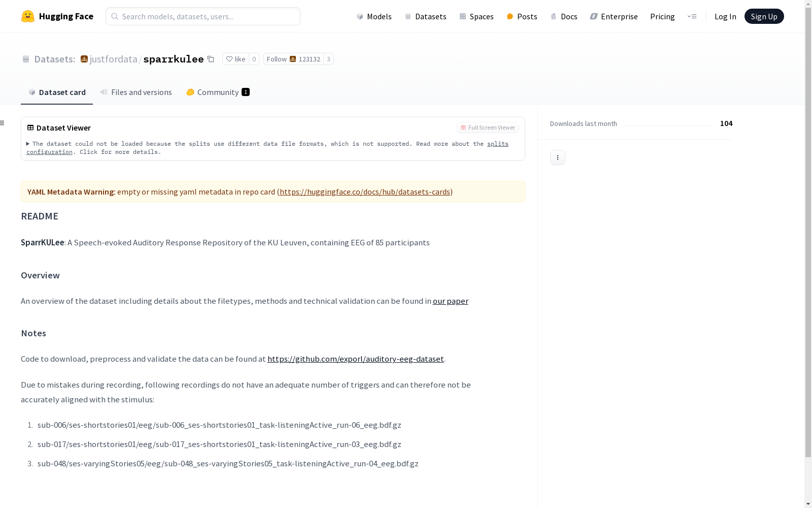Open the auditory-eeg-dataset GitHub link
This screenshot has width=812, height=508.
click(355, 359)
